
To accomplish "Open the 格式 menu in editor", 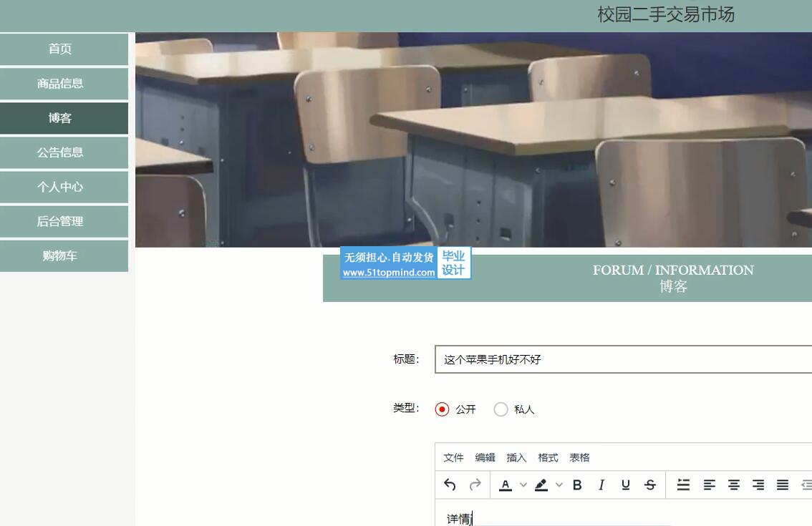I will (x=548, y=458).
